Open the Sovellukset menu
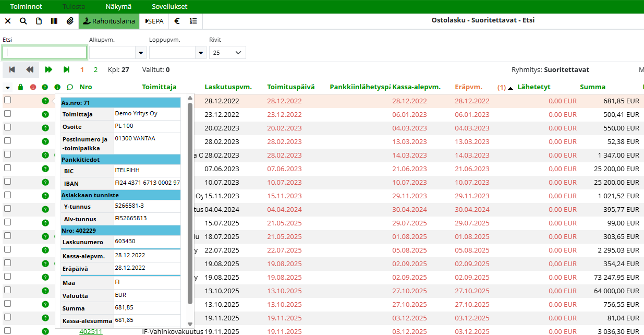Screen dimensions: 644x335 click(169, 7)
